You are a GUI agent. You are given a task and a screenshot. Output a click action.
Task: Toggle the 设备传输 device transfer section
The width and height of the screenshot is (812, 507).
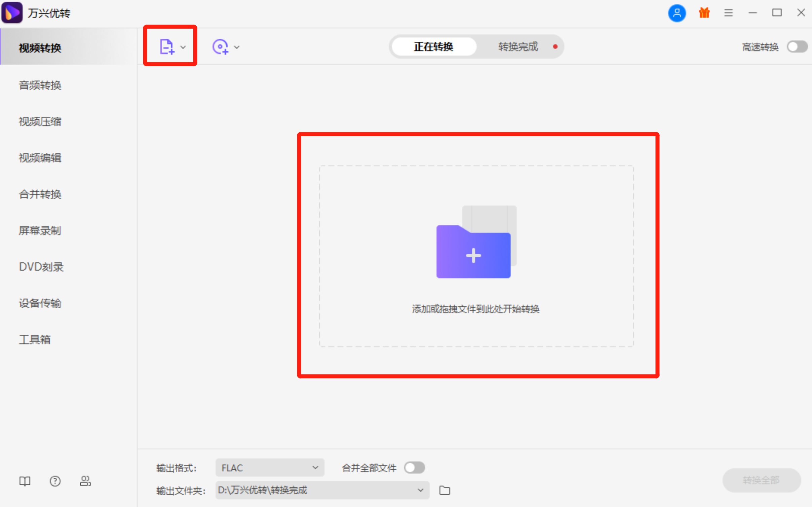click(40, 303)
